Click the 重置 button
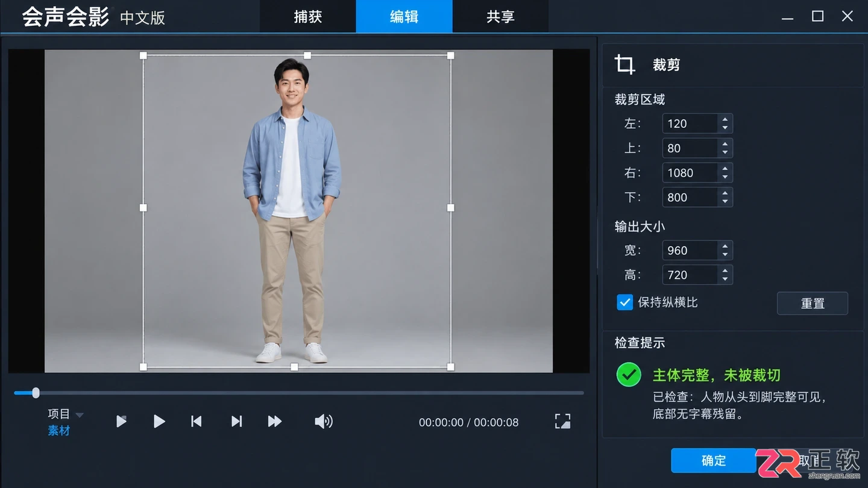868x488 pixels. (x=812, y=303)
